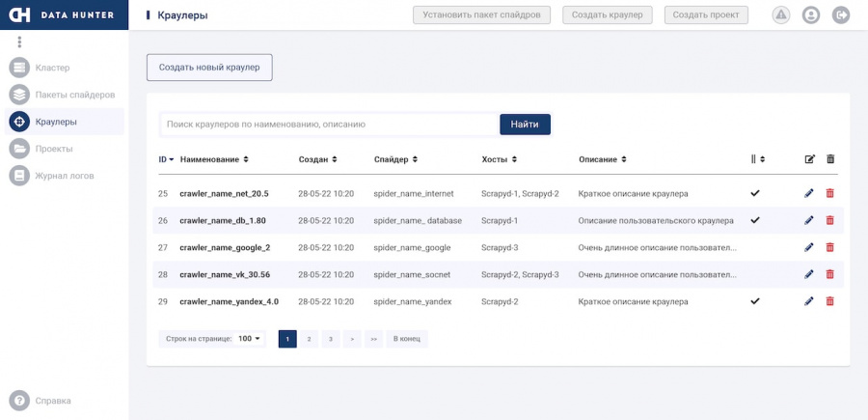Click crawler_name_net_20.5 name
Image resolution: width=868 pixels, height=420 pixels.
tap(224, 193)
